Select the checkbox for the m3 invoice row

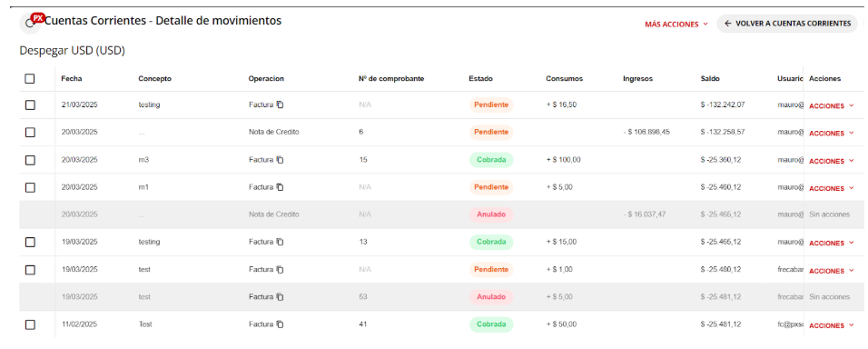point(30,160)
